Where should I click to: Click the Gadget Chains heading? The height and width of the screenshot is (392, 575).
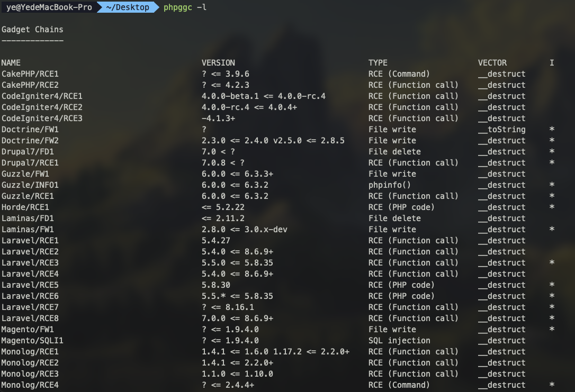pos(32,29)
